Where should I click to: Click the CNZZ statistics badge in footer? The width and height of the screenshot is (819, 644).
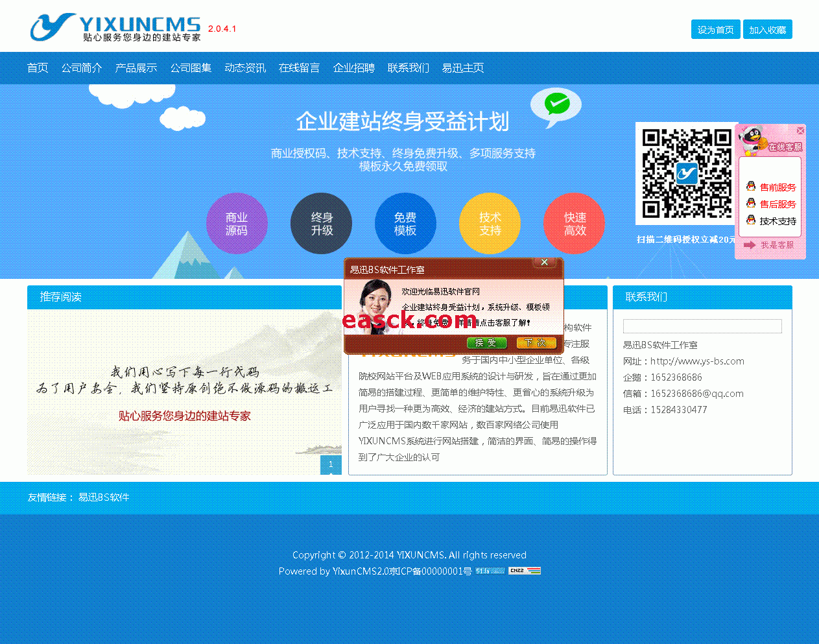point(525,571)
